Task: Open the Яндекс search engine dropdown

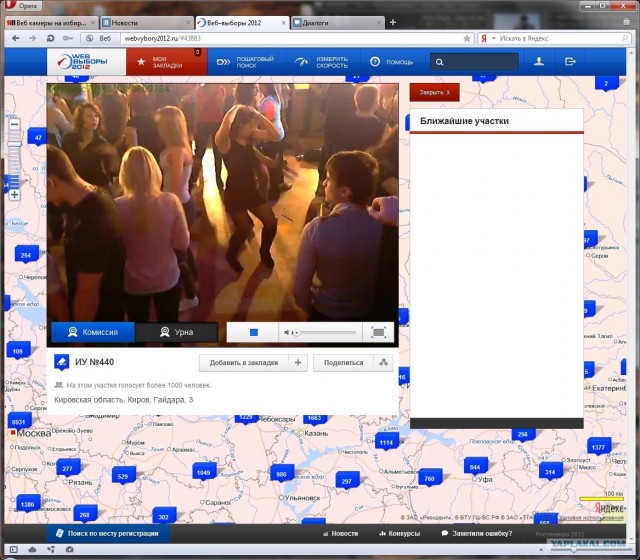Action: click(x=493, y=38)
